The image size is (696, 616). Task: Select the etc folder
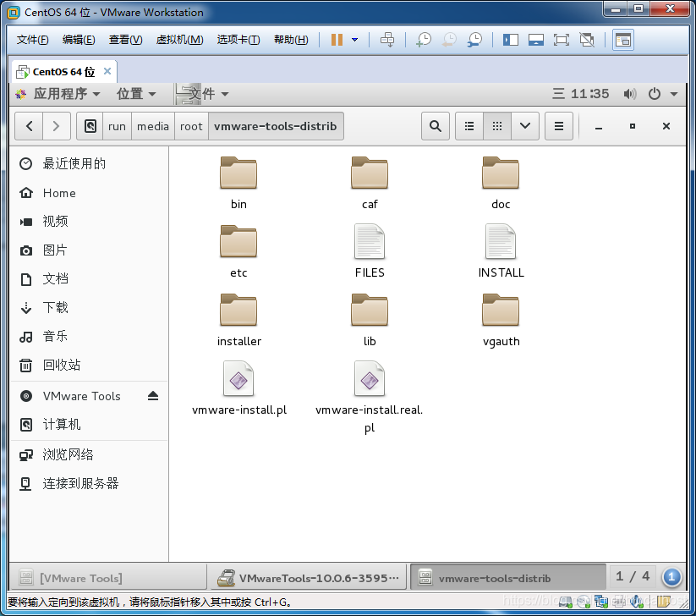(x=238, y=251)
